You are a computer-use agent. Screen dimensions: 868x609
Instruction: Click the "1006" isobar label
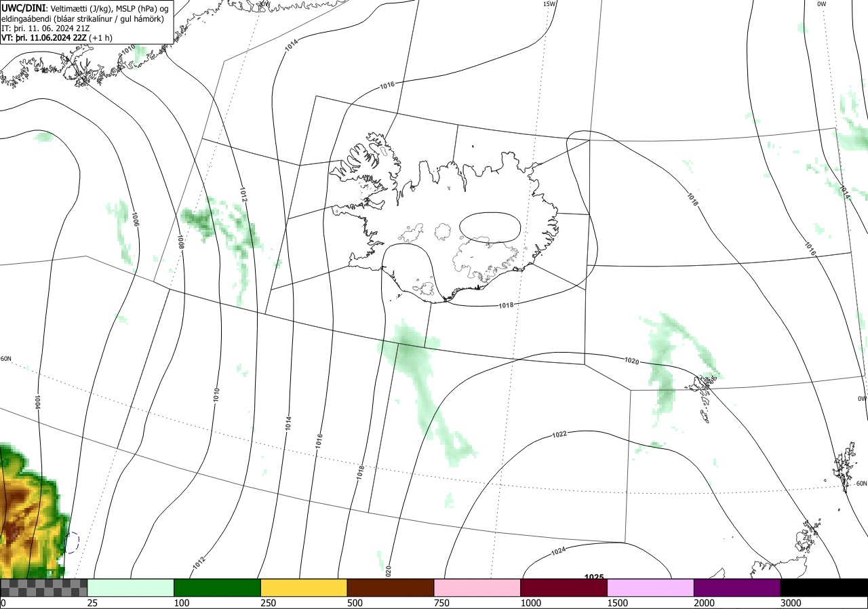135,219
